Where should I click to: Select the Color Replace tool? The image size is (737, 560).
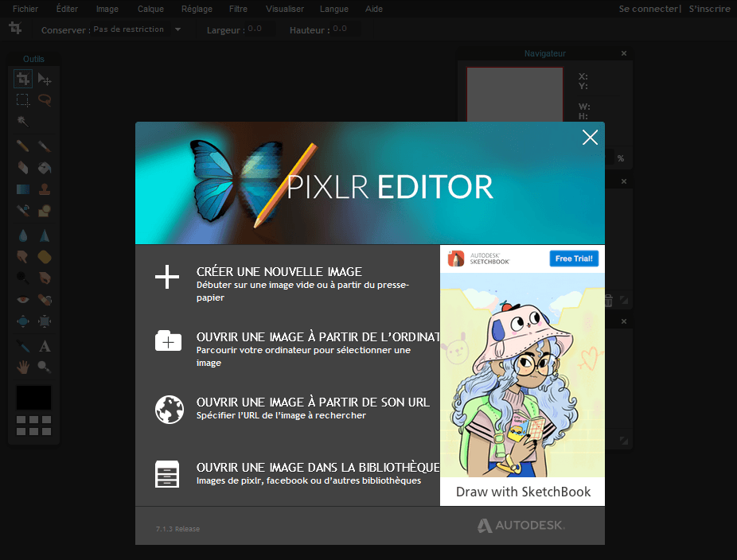[x=22, y=210]
